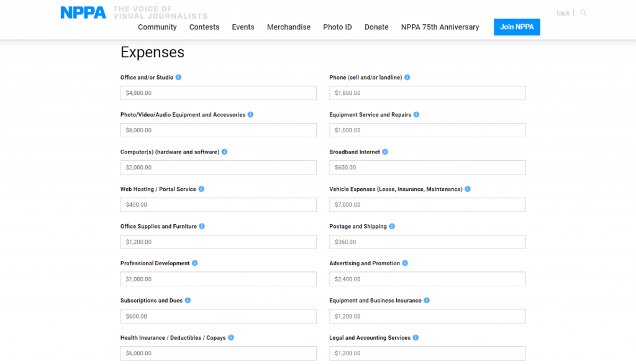Click Postage and Shipping info icon

coord(392,226)
